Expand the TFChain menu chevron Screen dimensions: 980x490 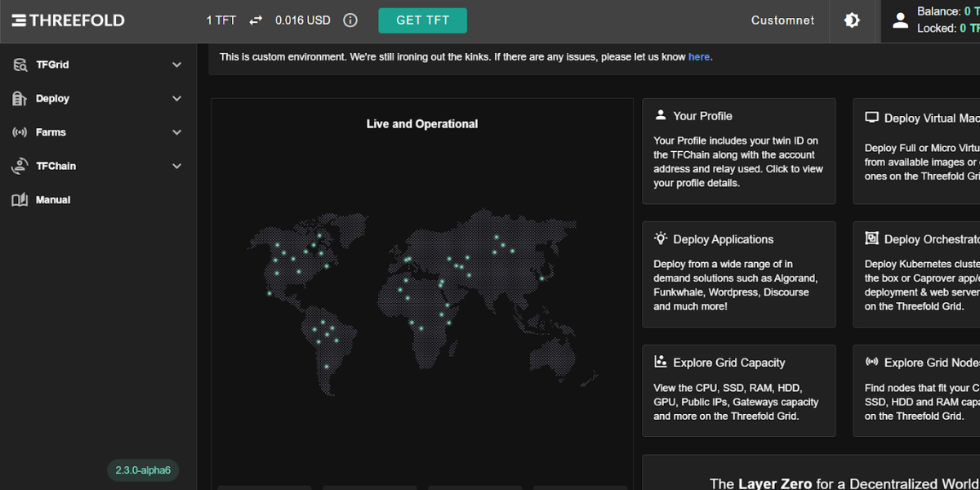(177, 166)
